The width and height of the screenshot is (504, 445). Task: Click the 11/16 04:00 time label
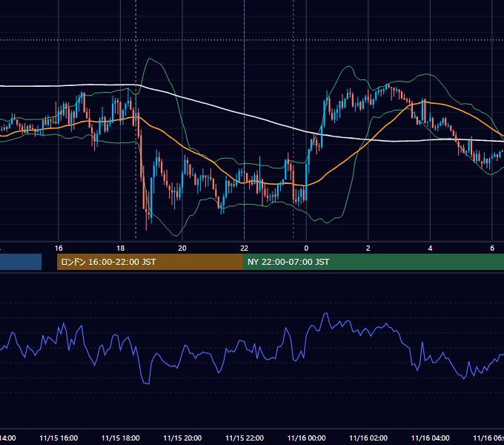pos(430,438)
